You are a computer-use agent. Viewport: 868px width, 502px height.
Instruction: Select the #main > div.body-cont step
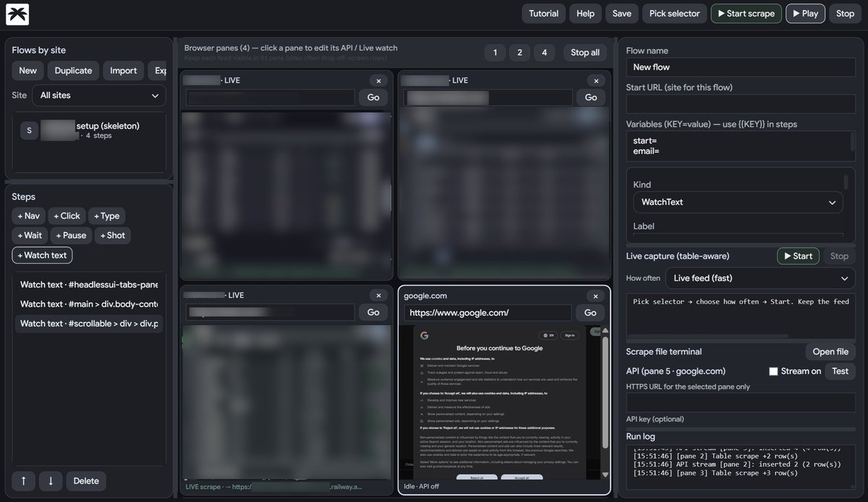click(88, 304)
